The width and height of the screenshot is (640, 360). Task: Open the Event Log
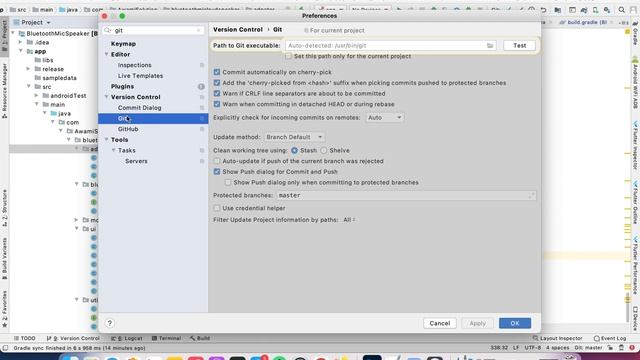[x=610, y=338]
